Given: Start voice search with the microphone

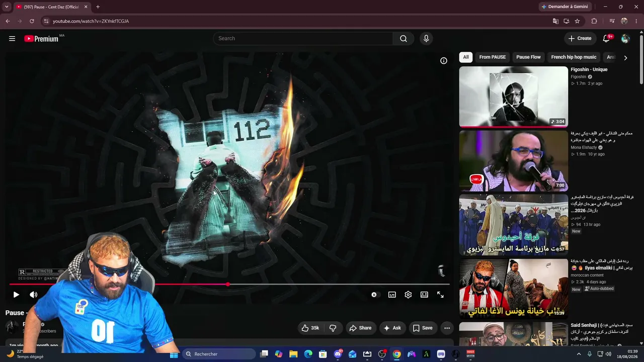Looking at the screenshot, I should [x=426, y=39].
